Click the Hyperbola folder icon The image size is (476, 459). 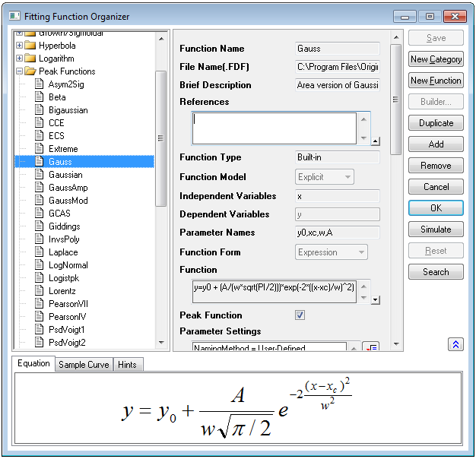pos(30,45)
